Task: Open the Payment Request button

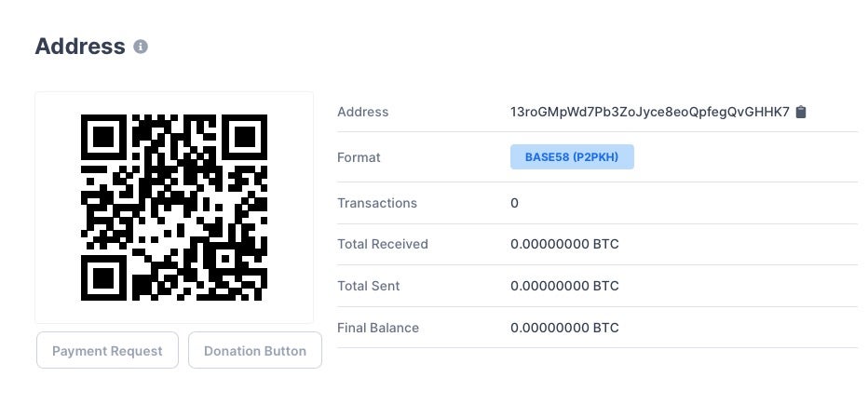Action: (x=107, y=351)
